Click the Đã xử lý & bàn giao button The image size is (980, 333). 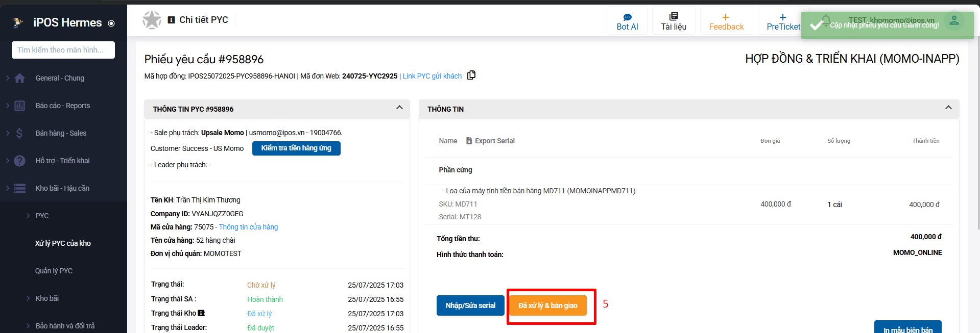pyautogui.click(x=547, y=305)
